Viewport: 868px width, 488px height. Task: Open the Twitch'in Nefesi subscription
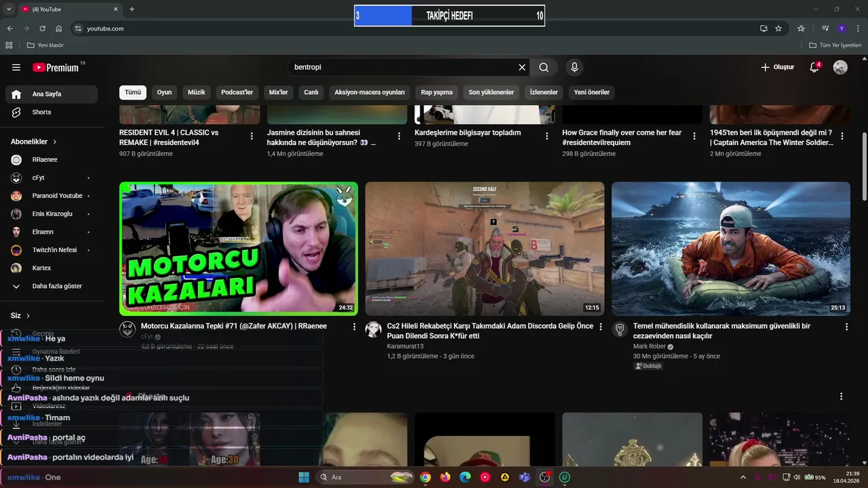[x=52, y=250]
